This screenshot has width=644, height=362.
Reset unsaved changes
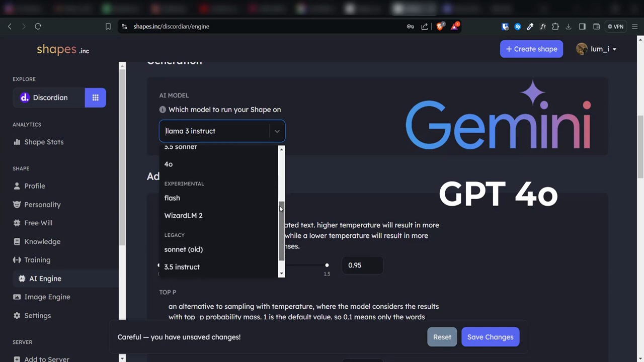[442, 337]
